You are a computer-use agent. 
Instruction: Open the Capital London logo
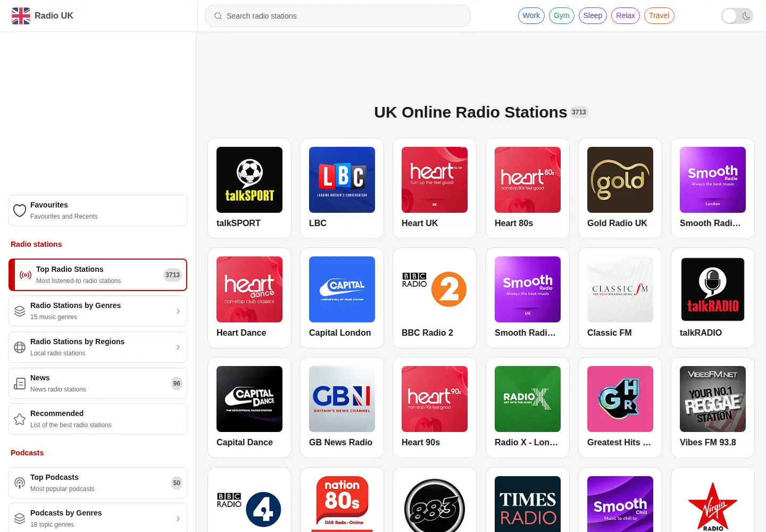[x=342, y=289]
